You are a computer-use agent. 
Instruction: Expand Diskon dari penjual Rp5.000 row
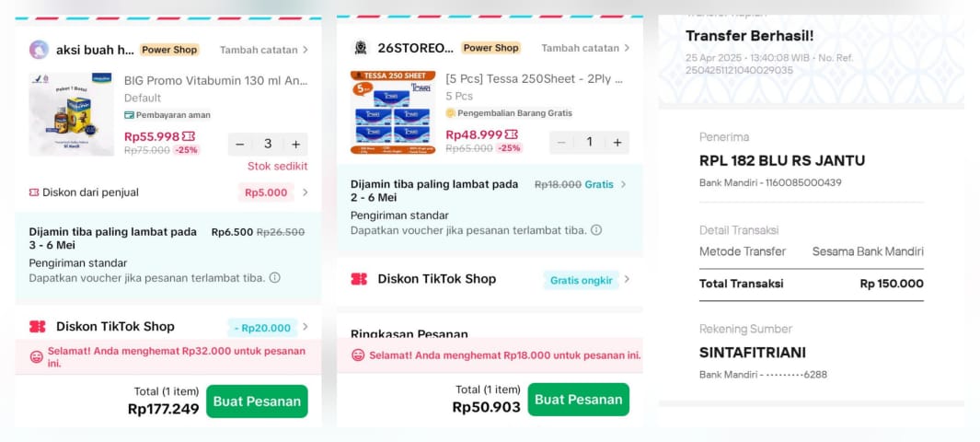pos(305,192)
